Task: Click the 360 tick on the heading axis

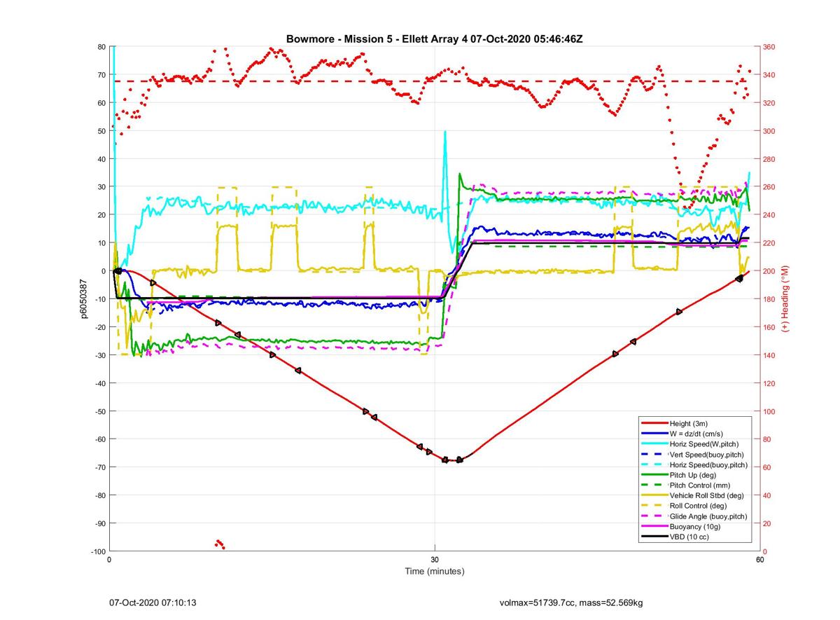Action: pyautogui.click(x=769, y=47)
